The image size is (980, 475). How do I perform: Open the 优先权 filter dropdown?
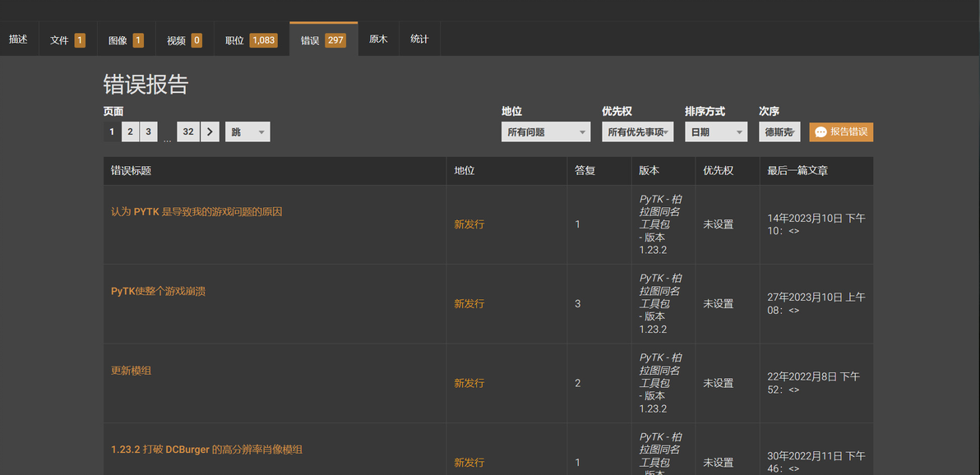637,131
